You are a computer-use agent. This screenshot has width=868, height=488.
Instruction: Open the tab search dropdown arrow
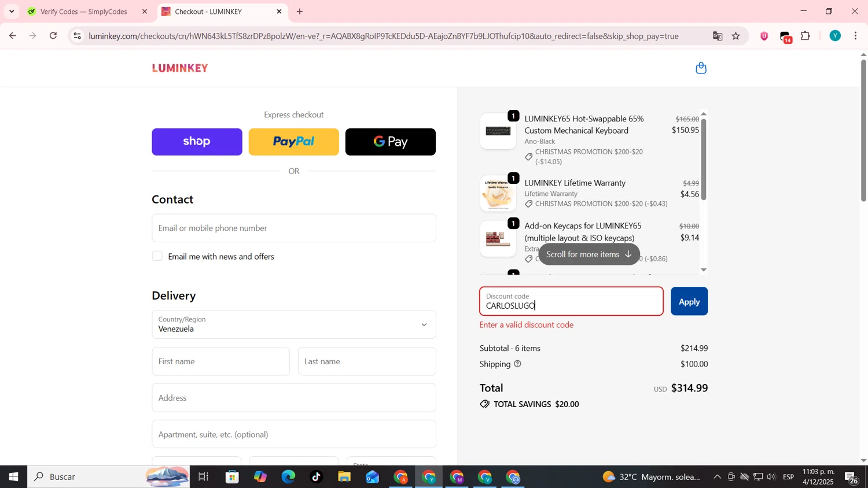coord(12,12)
